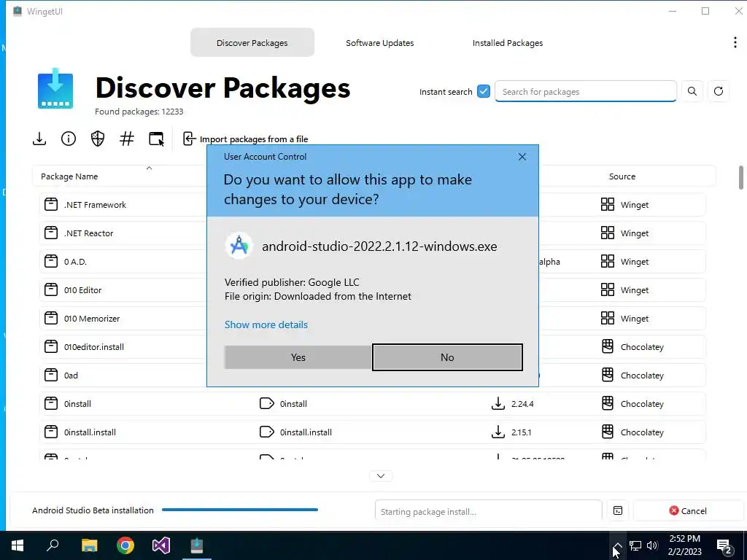
Task: Cancel the Android Studio Beta installation
Action: [x=687, y=511]
